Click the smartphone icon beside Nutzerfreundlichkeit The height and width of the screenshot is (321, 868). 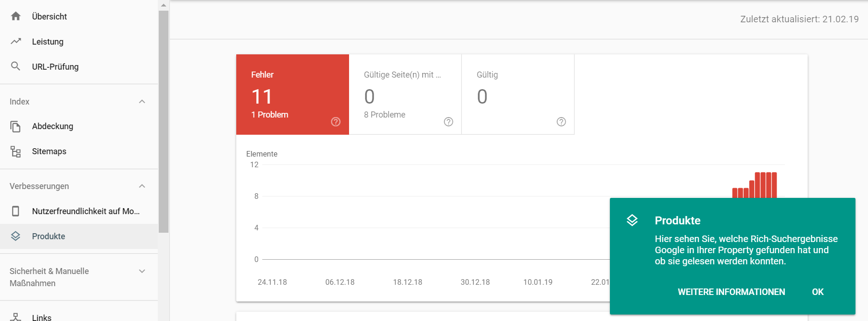16,211
